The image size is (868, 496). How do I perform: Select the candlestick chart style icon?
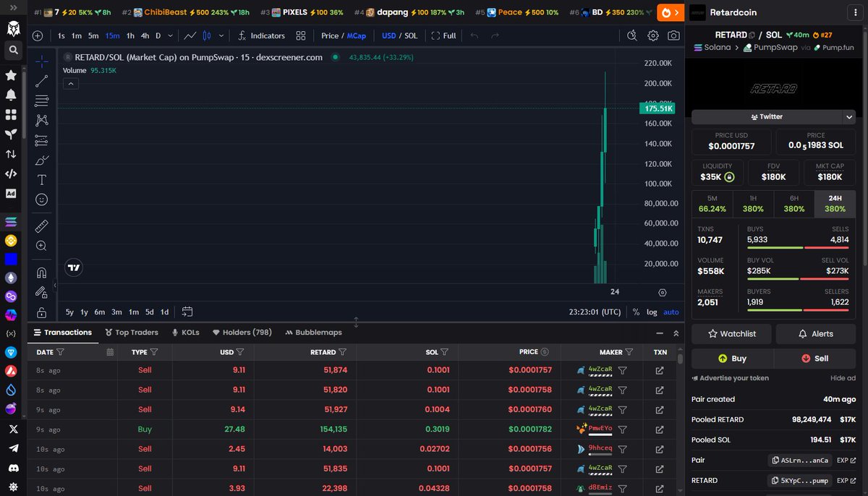[x=206, y=35]
